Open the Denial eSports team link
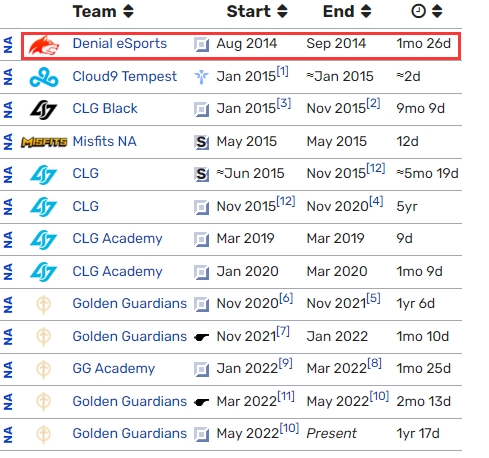 click(120, 44)
